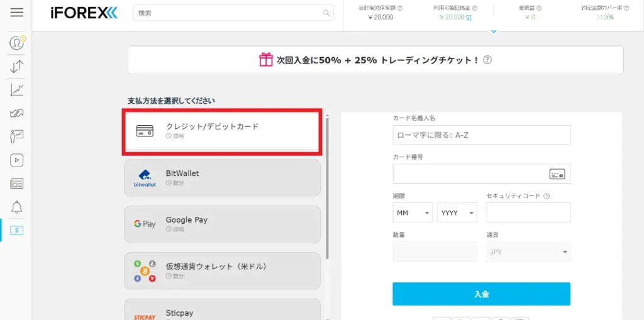Click the payment methods list scrollbar
Screen dimensions: 644x320
[x=327, y=189]
